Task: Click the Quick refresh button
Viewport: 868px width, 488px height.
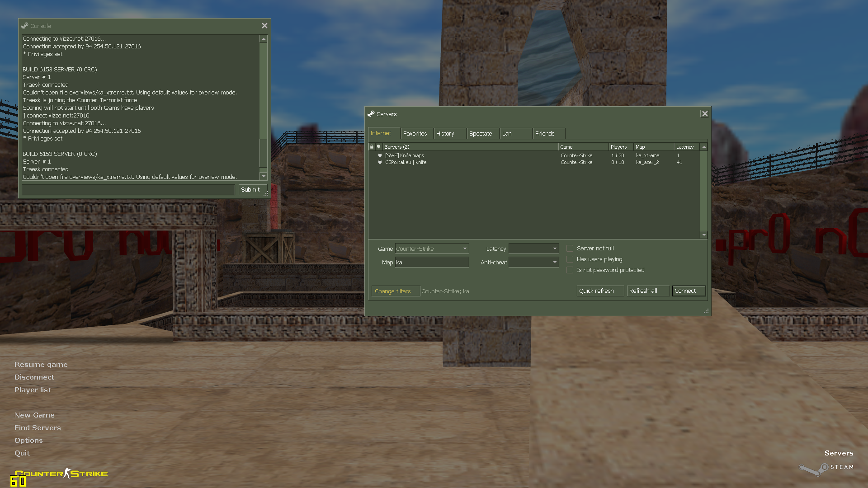Action: (600, 291)
